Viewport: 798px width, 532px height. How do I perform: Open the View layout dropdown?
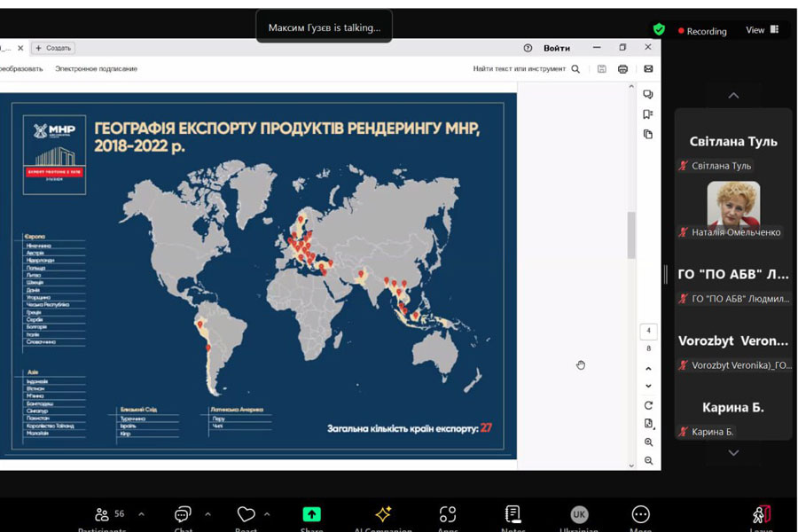point(762,30)
